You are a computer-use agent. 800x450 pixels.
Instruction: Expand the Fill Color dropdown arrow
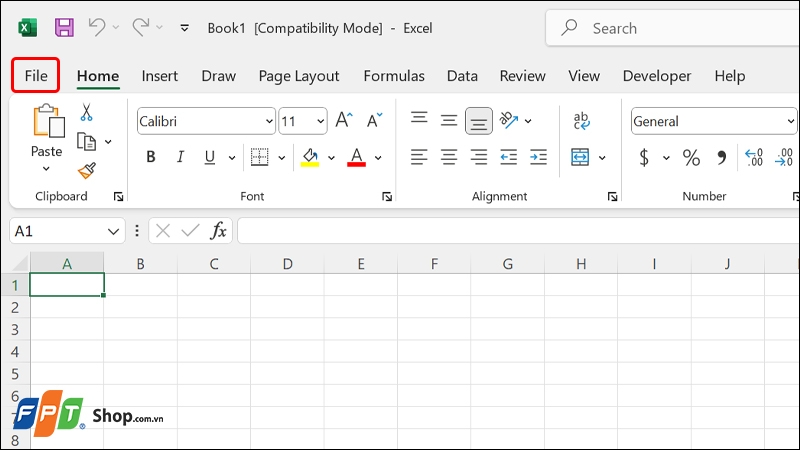coord(331,158)
